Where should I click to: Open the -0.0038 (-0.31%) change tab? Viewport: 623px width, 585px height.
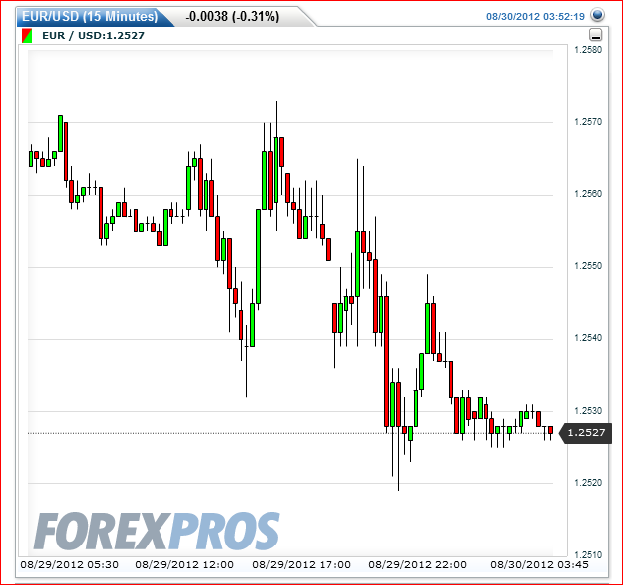click(x=232, y=17)
